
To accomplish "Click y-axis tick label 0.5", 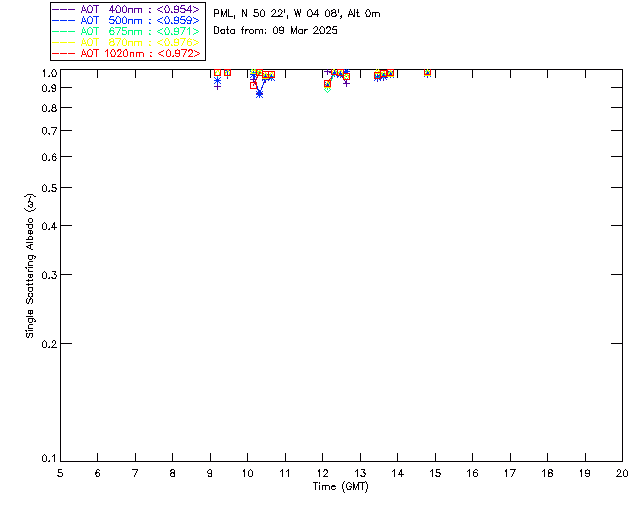I will [x=49, y=188].
